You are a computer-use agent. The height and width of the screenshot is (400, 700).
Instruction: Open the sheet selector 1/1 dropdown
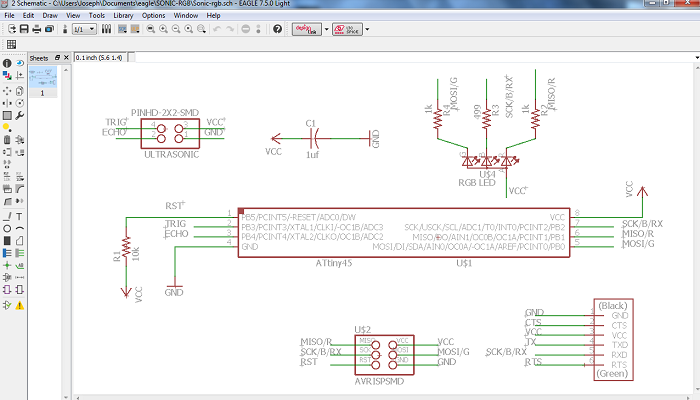(x=84, y=29)
